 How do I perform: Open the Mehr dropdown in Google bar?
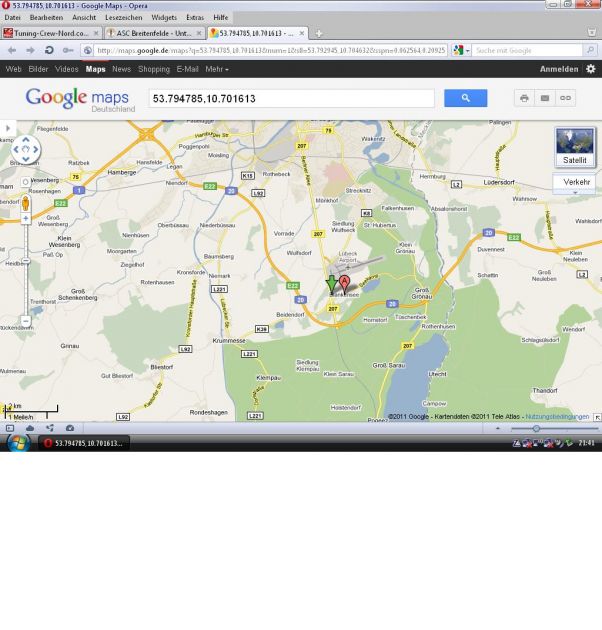point(217,69)
